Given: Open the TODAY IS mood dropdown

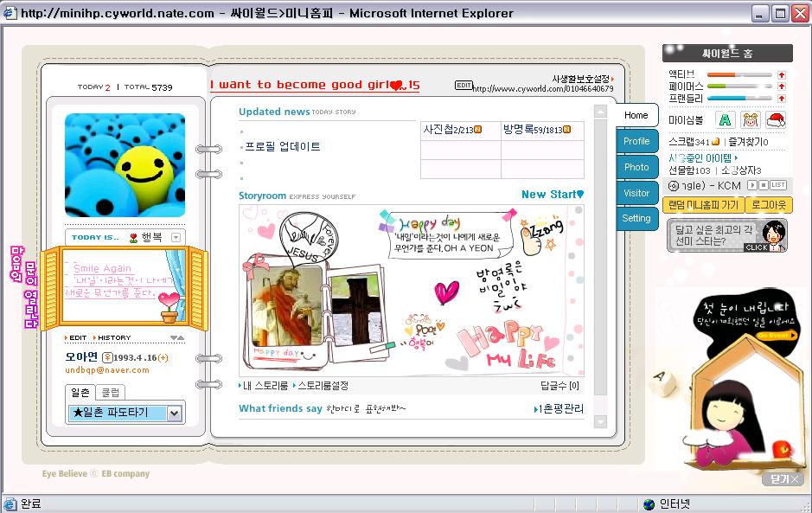Looking at the screenshot, I should pyautogui.click(x=176, y=237).
